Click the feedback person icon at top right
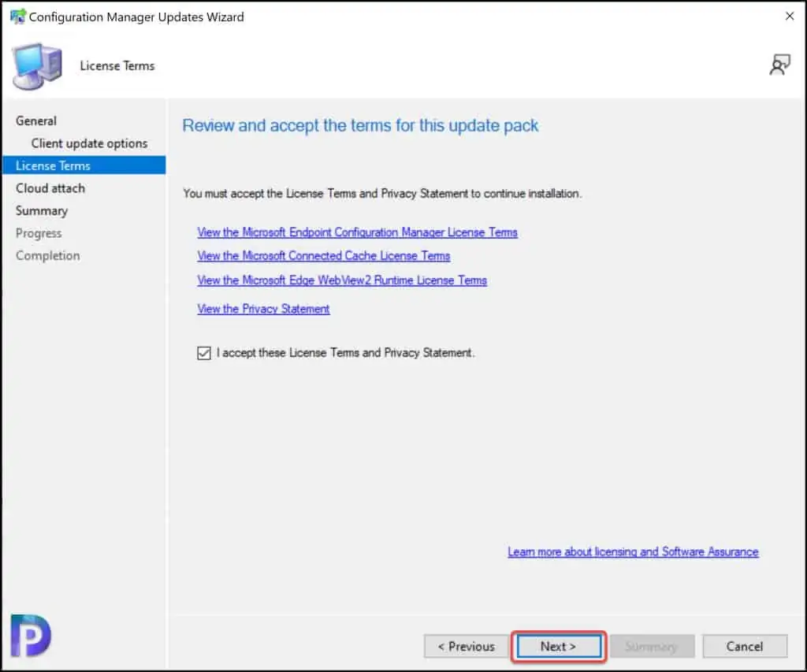Image resolution: width=807 pixels, height=672 pixels. (x=779, y=65)
